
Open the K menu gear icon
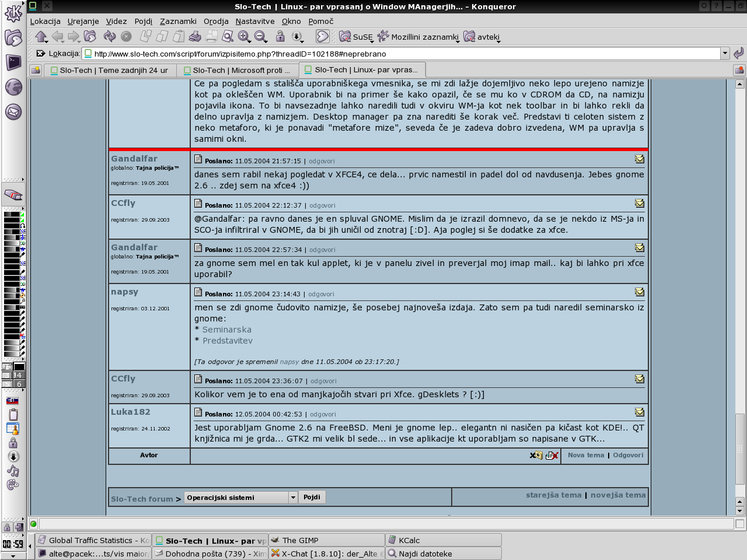(x=13, y=13)
